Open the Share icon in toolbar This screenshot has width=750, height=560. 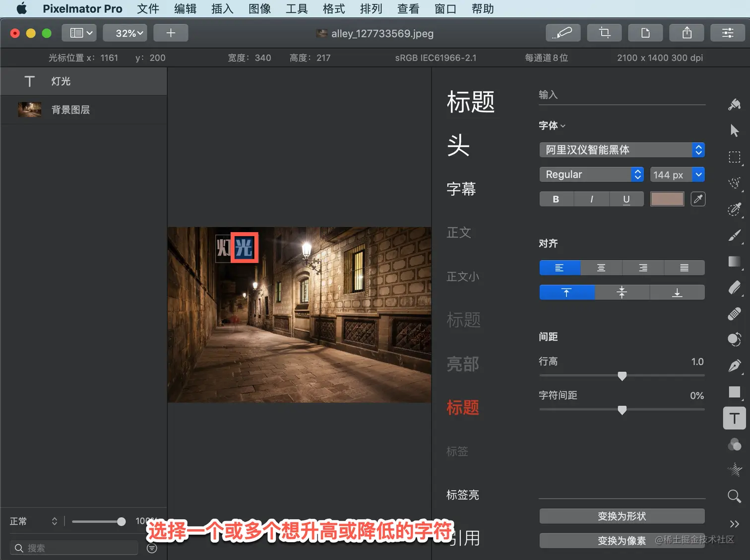[x=687, y=33]
